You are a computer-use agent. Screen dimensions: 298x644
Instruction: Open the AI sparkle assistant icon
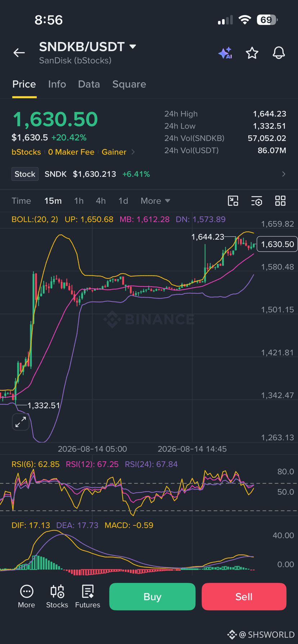[225, 53]
